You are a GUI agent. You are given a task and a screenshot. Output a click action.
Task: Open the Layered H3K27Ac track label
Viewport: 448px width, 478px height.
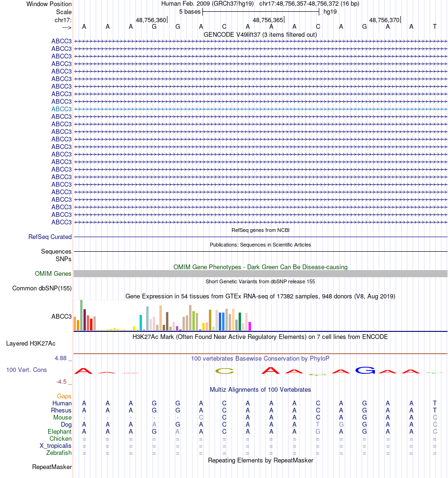click(x=31, y=344)
